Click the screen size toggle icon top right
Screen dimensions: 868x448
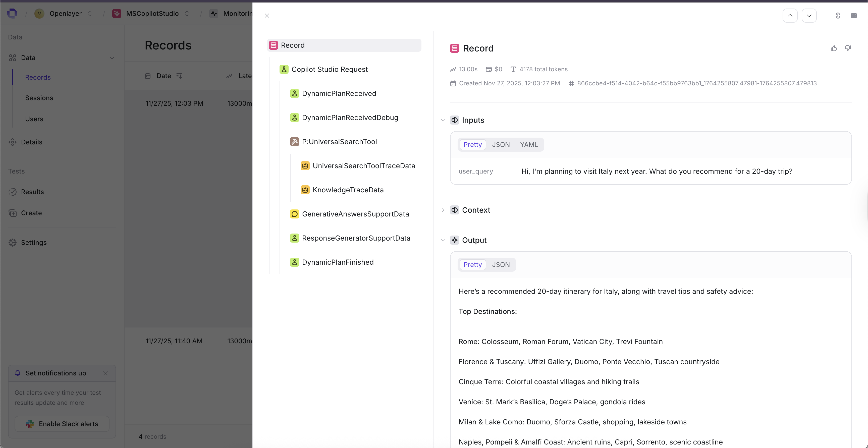tap(854, 16)
